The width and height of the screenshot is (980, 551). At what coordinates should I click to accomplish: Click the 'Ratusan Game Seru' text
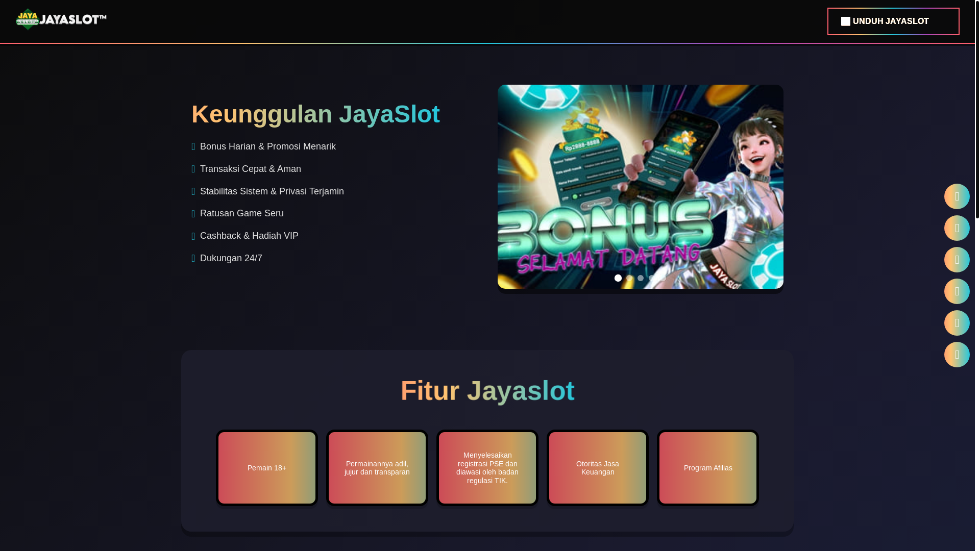coord(242,213)
